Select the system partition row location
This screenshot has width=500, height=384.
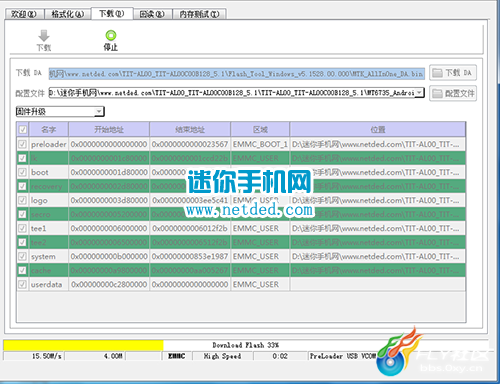pos(378,256)
